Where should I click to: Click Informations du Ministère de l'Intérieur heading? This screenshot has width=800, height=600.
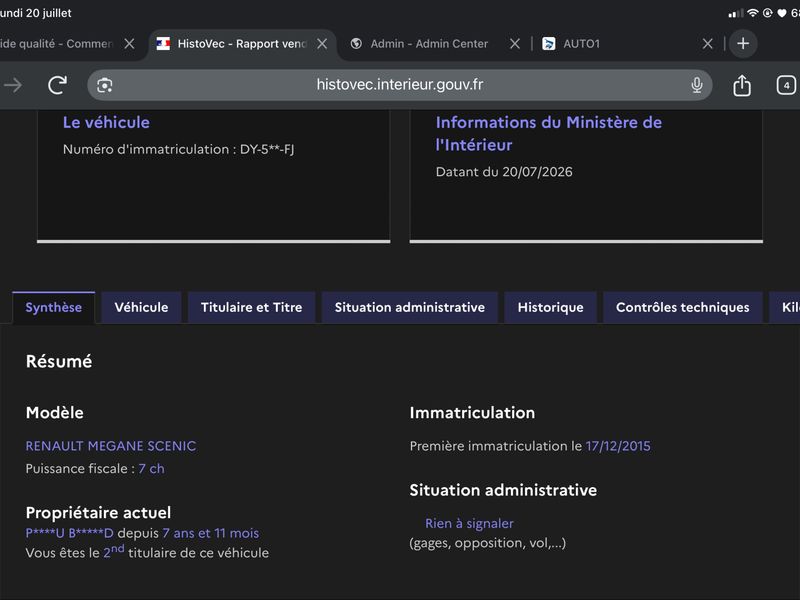548,134
